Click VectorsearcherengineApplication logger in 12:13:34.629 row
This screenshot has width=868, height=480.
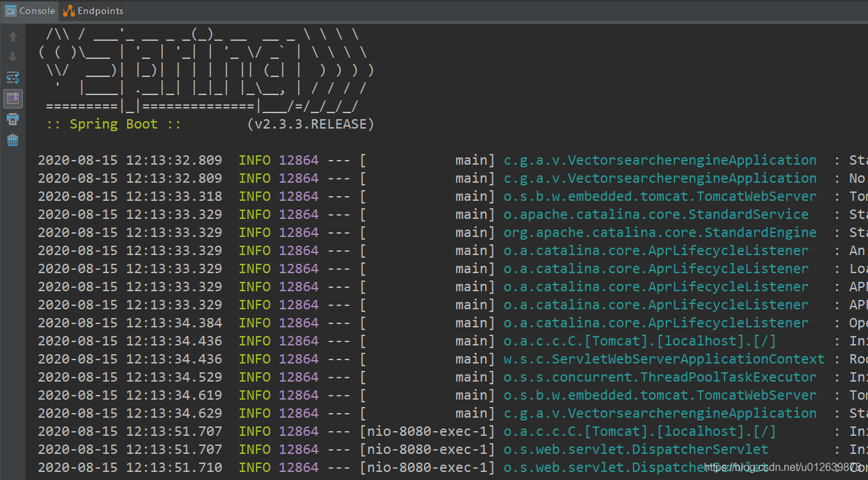coord(660,413)
